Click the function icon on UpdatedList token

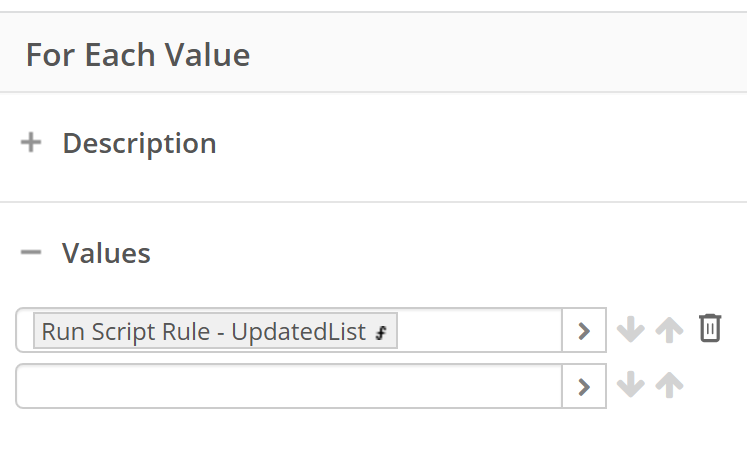pyautogui.click(x=381, y=332)
